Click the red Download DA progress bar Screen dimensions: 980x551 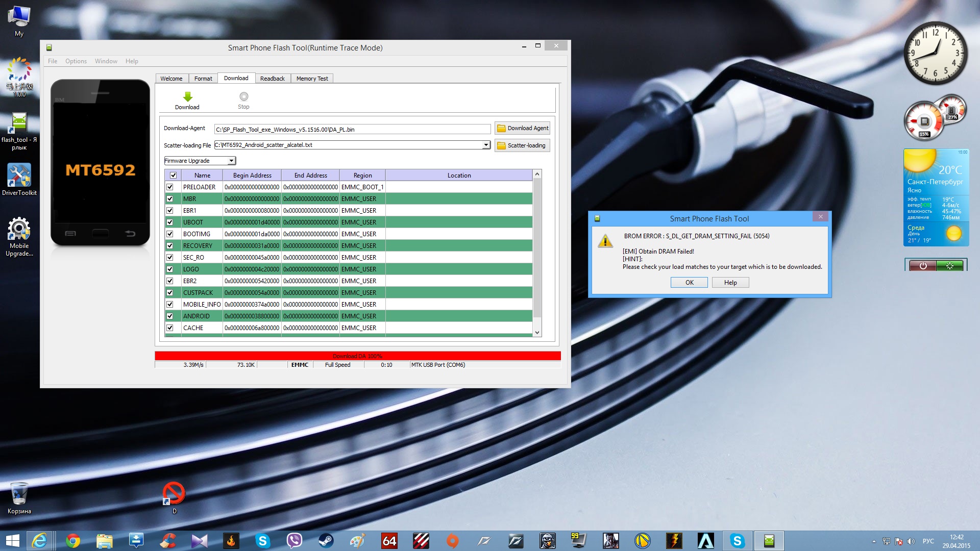pos(357,356)
